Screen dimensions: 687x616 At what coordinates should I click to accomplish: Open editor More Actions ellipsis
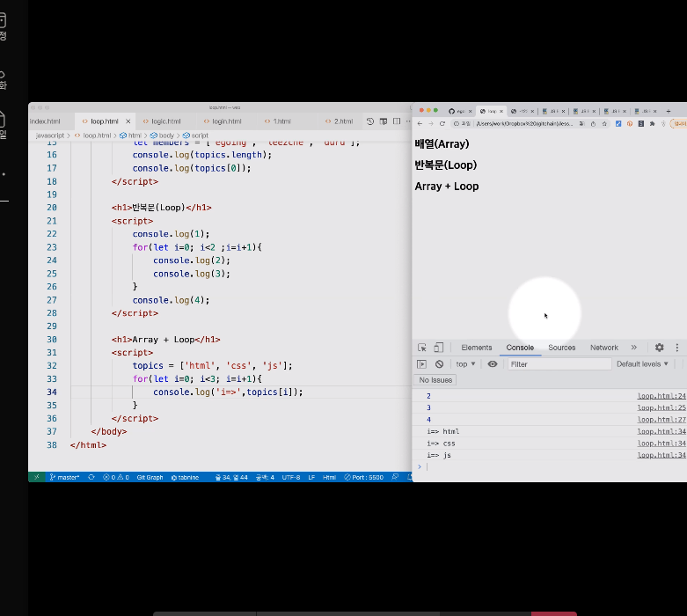click(x=408, y=121)
